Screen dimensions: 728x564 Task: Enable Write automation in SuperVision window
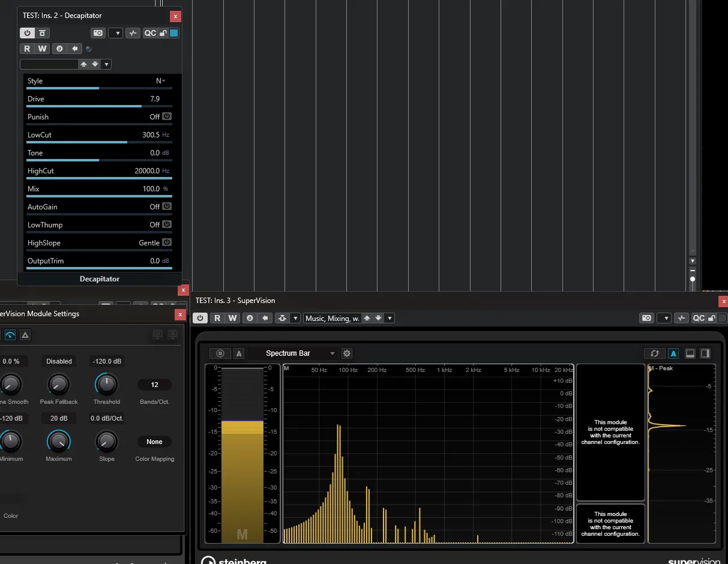point(232,318)
